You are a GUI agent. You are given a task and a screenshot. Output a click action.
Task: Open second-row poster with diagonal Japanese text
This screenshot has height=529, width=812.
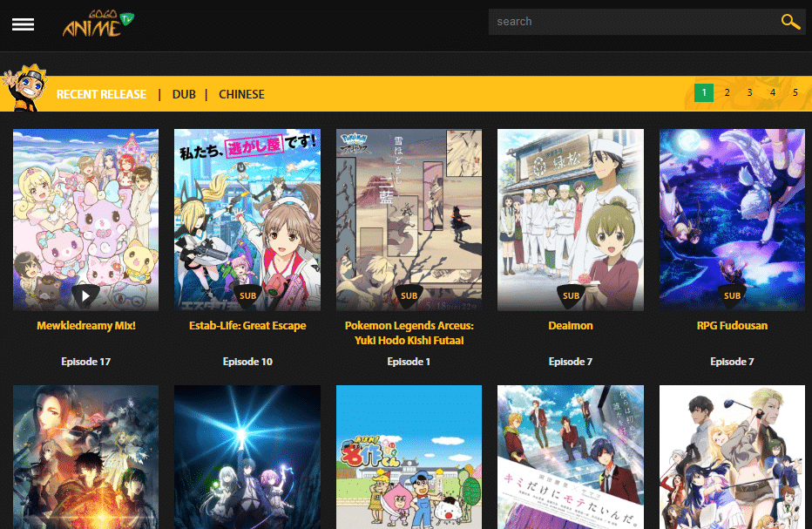(571, 457)
